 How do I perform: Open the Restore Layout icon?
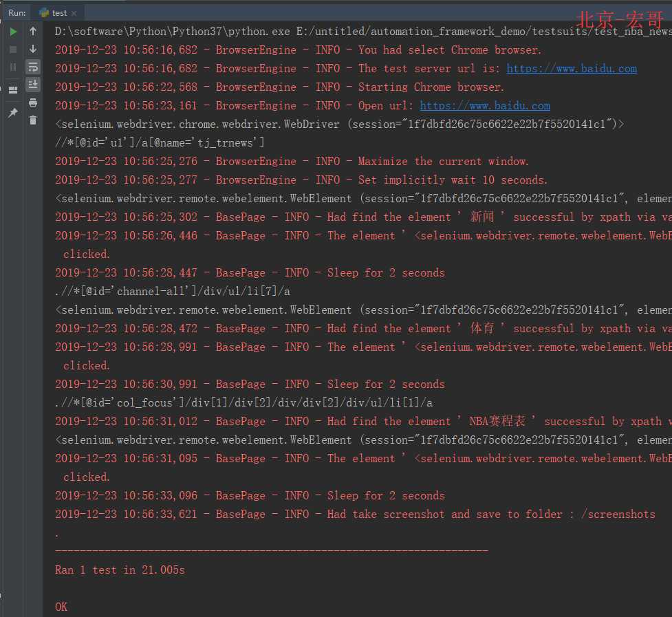pyautogui.click(x=13, y=90)
